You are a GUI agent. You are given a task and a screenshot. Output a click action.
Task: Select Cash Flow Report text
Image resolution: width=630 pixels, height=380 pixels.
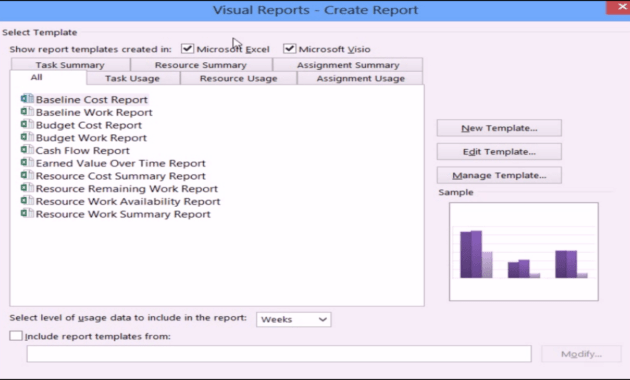click(83, 151)
